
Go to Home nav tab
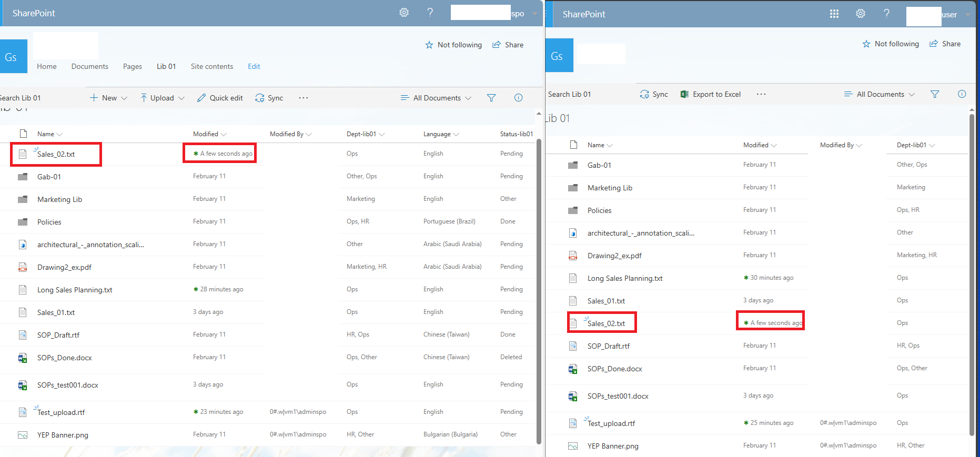point(47,66)
